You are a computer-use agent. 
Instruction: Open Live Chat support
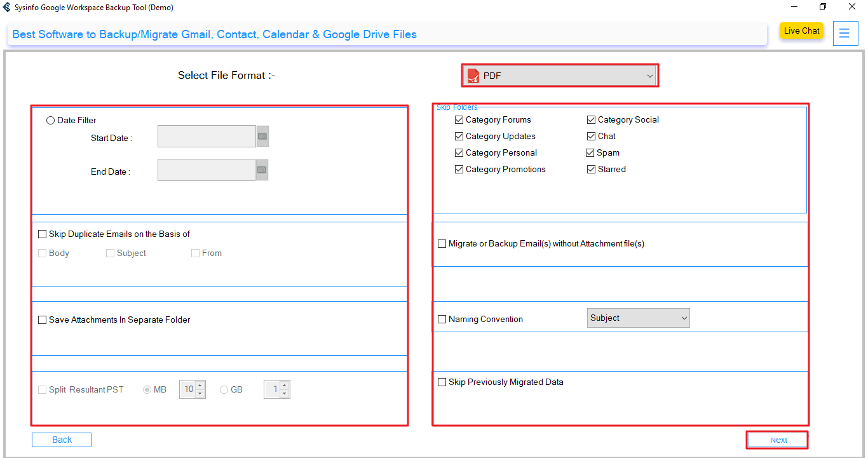pyautogui.click(x=801, y=31)
